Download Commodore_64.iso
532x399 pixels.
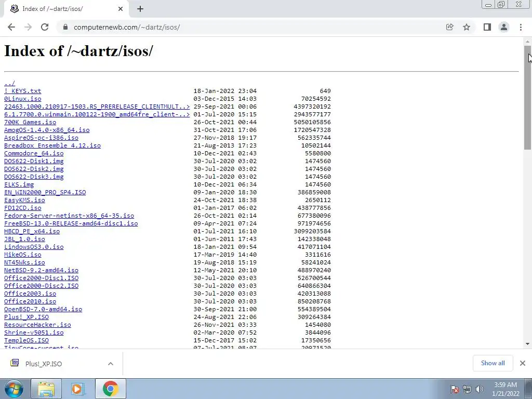(34, 153)
